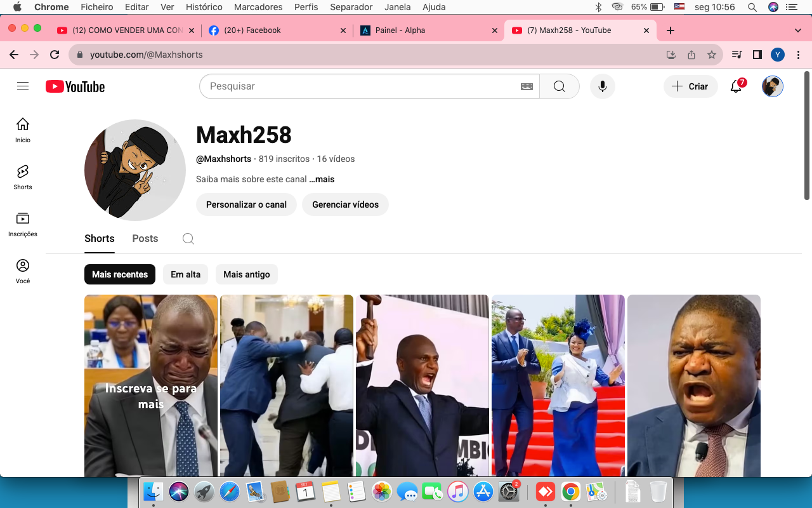Click the address bar URL

[147, 55]
